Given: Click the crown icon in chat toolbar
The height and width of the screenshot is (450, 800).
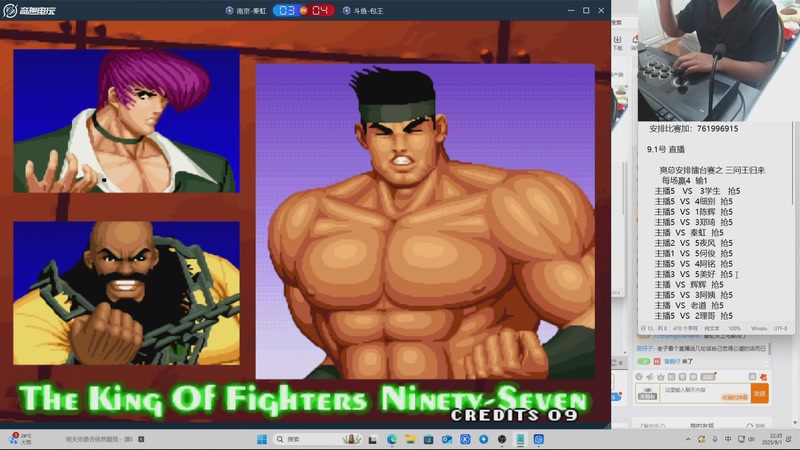Looking at the screenshot, I should pos(661,377).
